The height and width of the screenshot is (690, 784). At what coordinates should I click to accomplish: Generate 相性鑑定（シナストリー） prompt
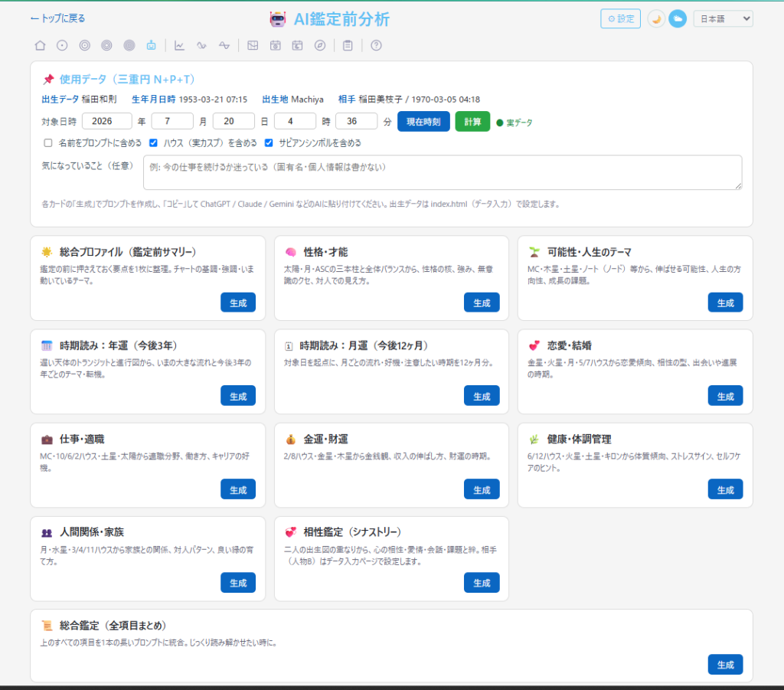click(x=482, y=583)
